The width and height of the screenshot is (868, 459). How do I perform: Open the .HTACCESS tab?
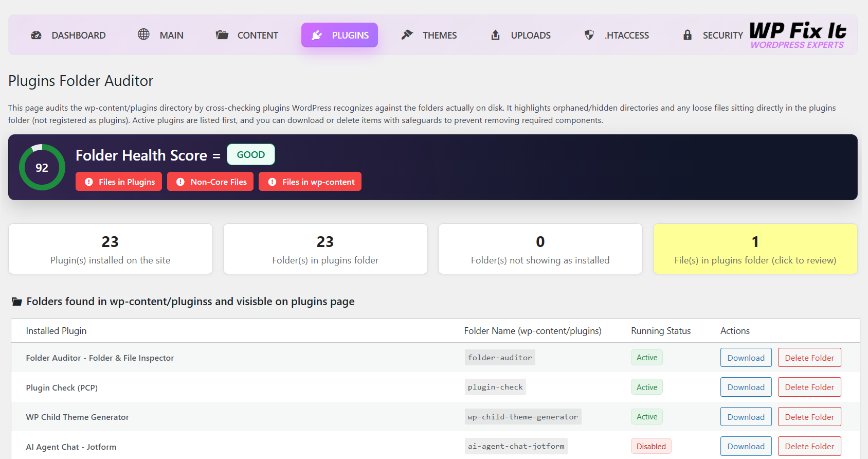pos(617,35)
